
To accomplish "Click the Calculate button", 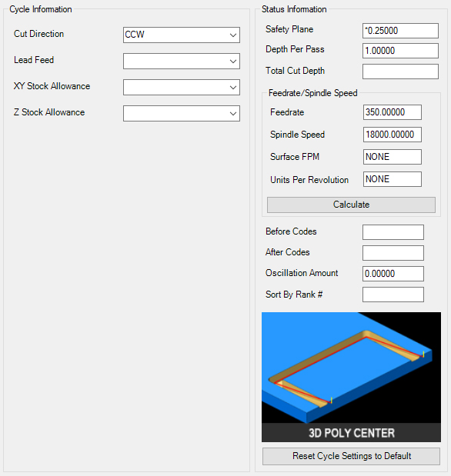I will pos(351,205).
